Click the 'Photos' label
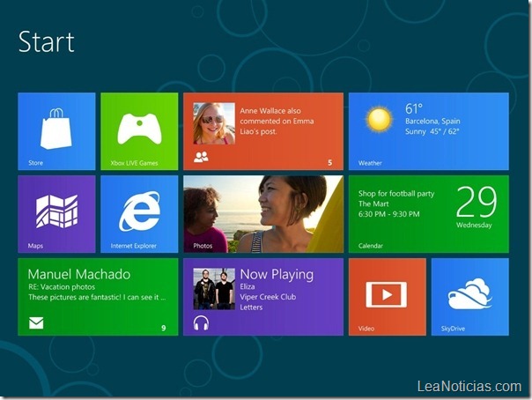Viewport: 532px width, 400px height. (203, 246)
